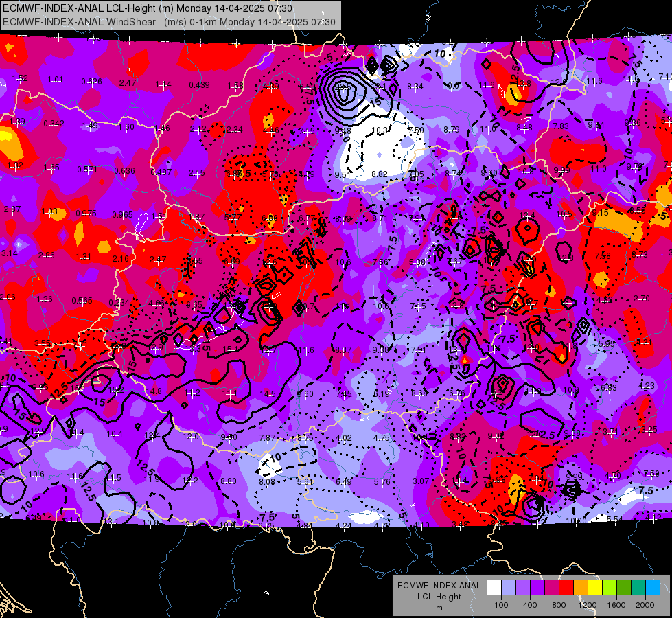The width and height of the screenshot is (672, 618).
Task: Click the white legend color swatch
Action: pos(494,588)
